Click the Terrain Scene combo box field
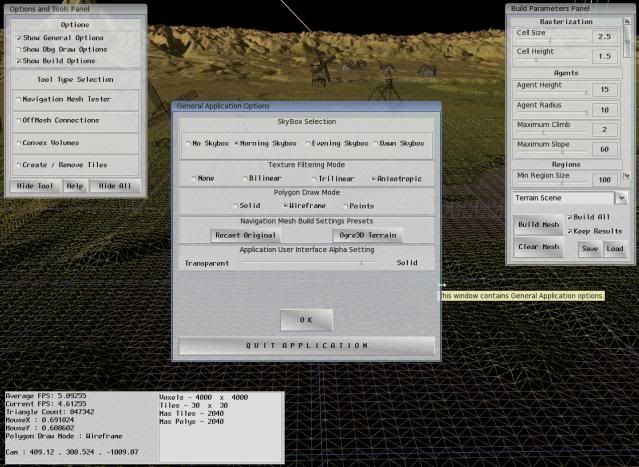 click(x=563, y=198)
